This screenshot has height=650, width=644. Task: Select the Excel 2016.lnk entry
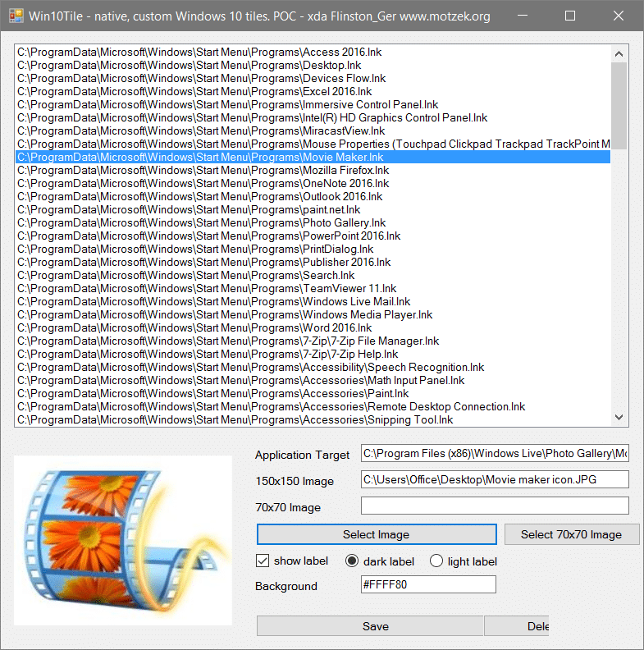click(313, 91)
